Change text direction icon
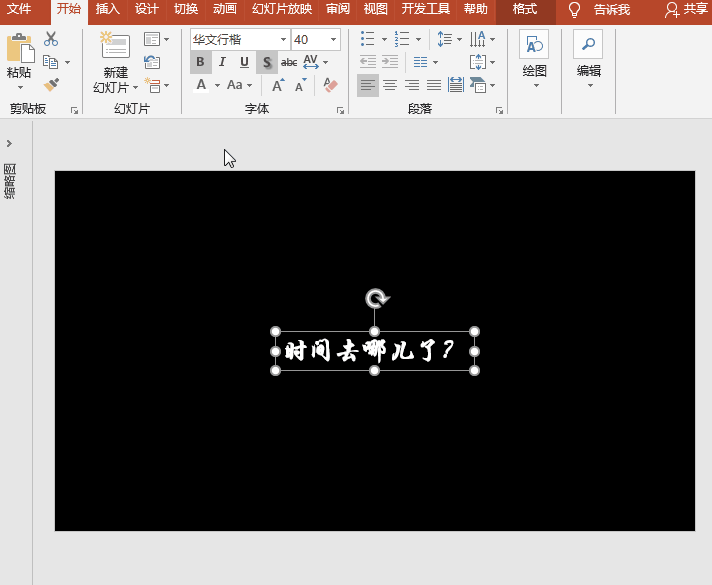The height and width of the screenshot is (585, 712). tap(478, 39)
